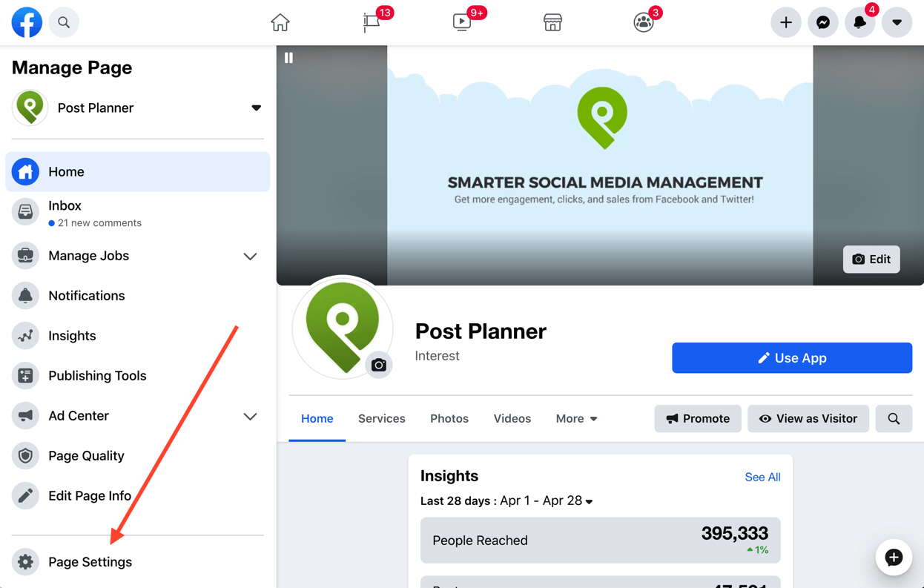924x588 pixels.
Task: Select Home in the Manage Page sidebar
Action: point(138,171)
